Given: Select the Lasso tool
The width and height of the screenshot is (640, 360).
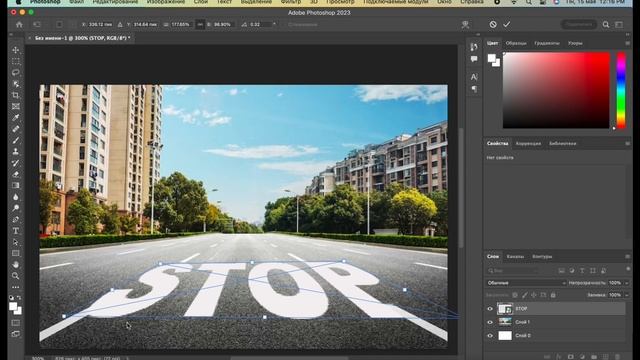Looking at the screenshot, I should (16, 73).
